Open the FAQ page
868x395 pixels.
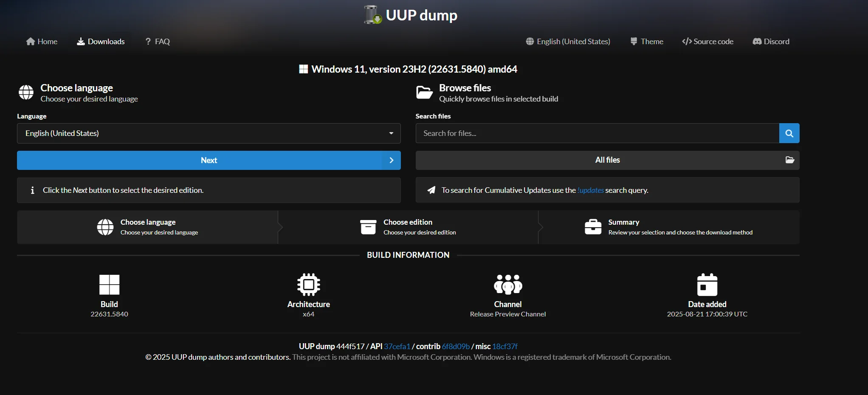(158, 41)
